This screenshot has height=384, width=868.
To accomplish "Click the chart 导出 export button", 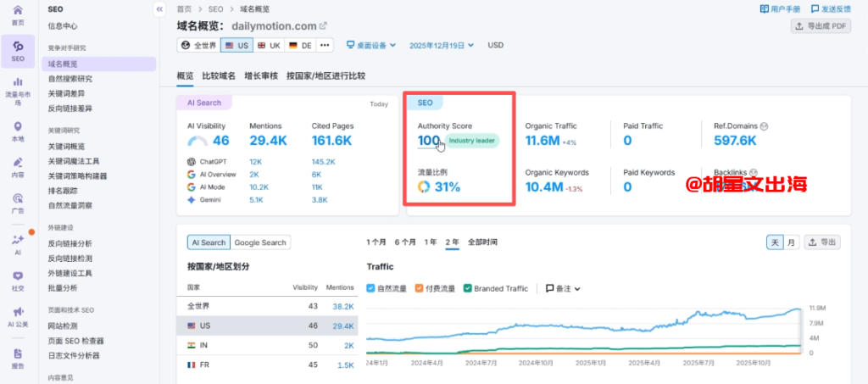I will point(822,242).
